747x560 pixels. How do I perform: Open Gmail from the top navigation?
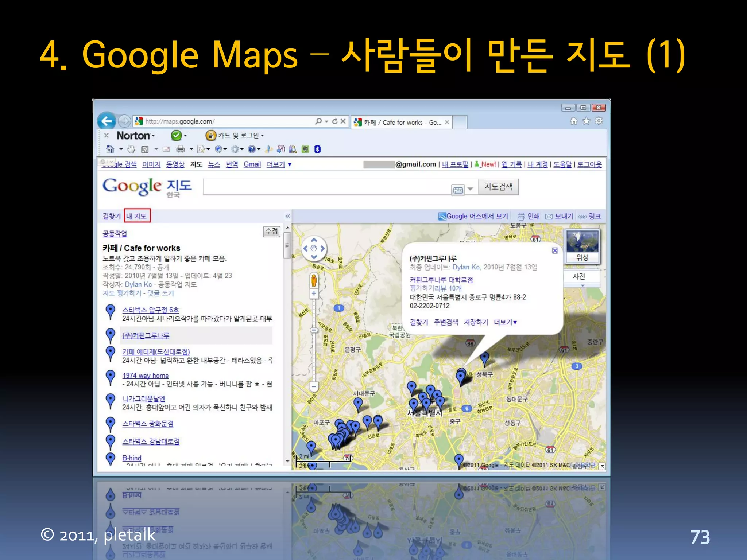[252, 164]
